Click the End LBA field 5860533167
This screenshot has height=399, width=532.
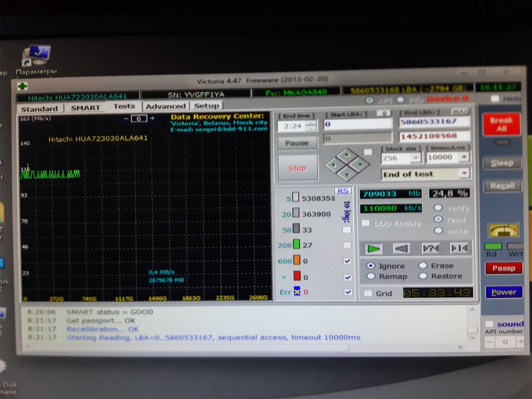point(434,121)
